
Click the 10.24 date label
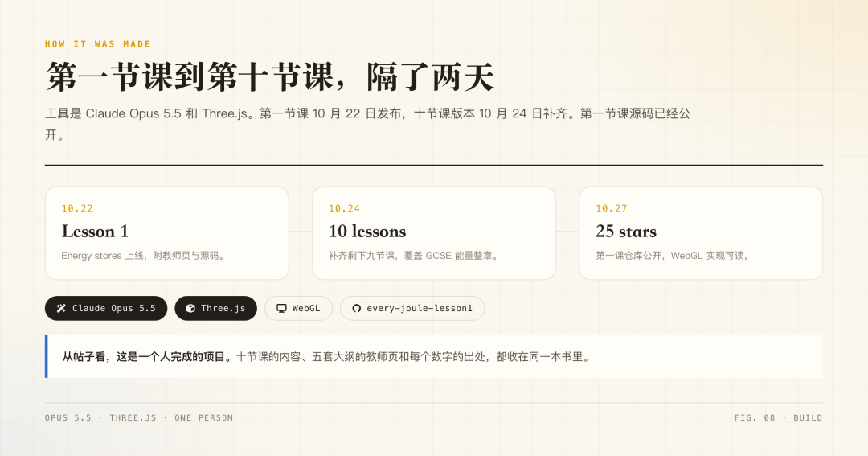pos(344,208)
